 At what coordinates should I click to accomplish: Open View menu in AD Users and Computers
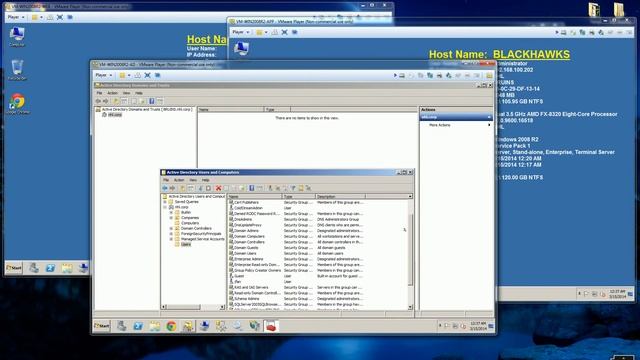193,180
